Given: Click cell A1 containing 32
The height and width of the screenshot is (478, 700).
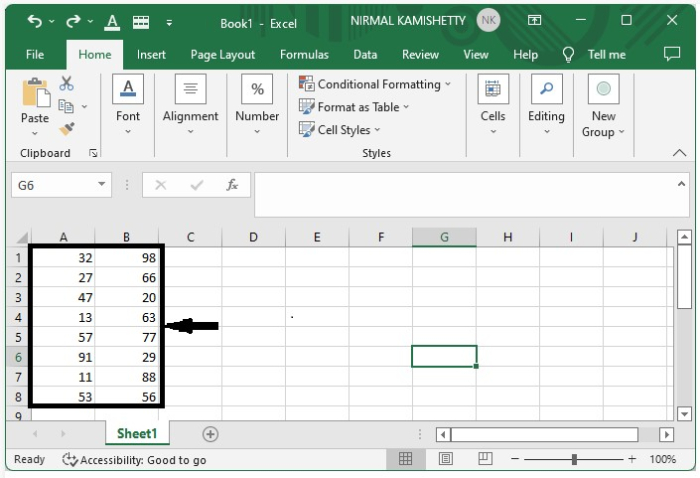Looking at the screenshot, I should coord(63,258).
